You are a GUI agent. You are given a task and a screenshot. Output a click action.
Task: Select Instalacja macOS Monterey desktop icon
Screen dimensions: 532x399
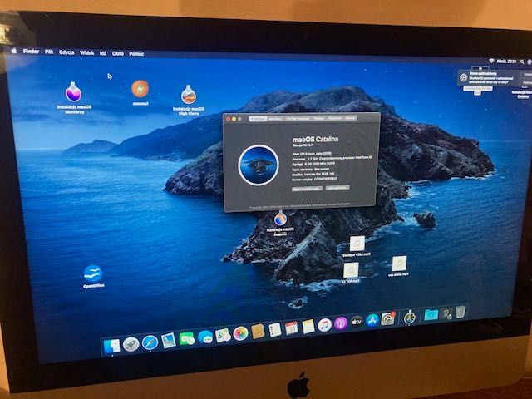74,97
